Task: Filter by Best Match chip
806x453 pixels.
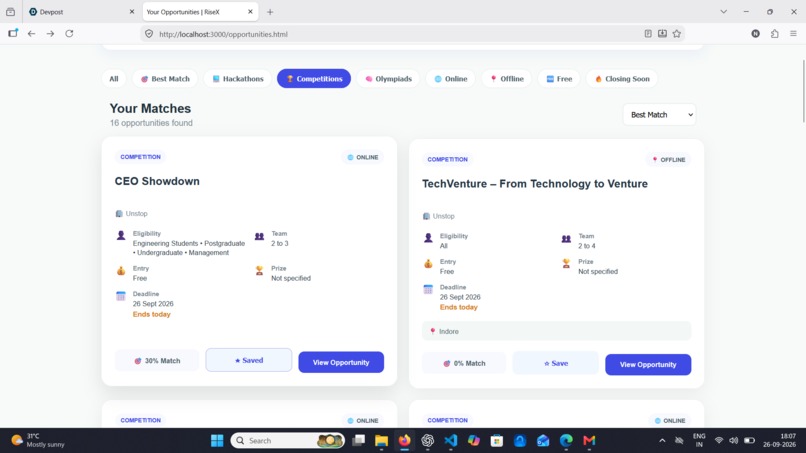Action: point(165,79)
